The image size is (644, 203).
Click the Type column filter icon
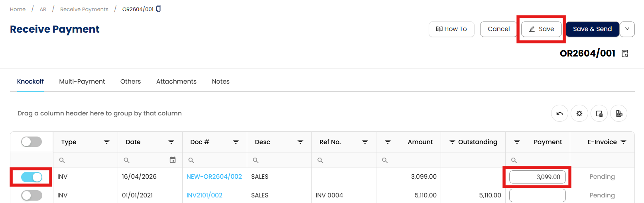click(x=106, y=142)
